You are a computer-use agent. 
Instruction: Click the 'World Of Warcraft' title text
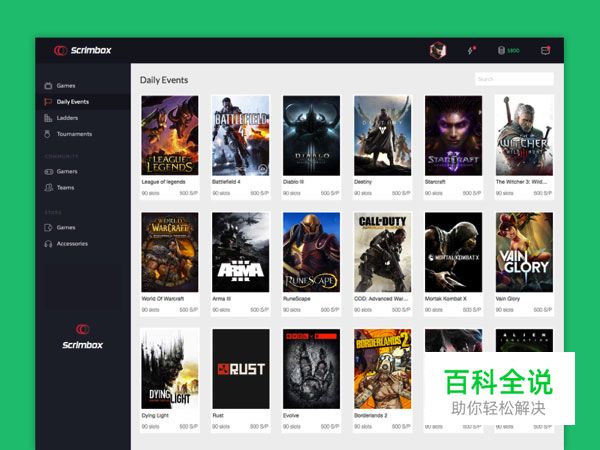163,298
